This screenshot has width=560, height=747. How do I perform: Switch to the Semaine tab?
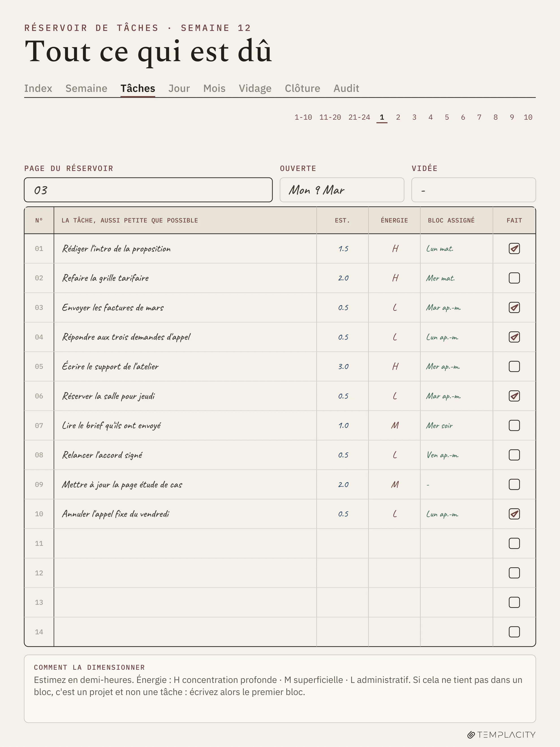click(x=86, y=88)
